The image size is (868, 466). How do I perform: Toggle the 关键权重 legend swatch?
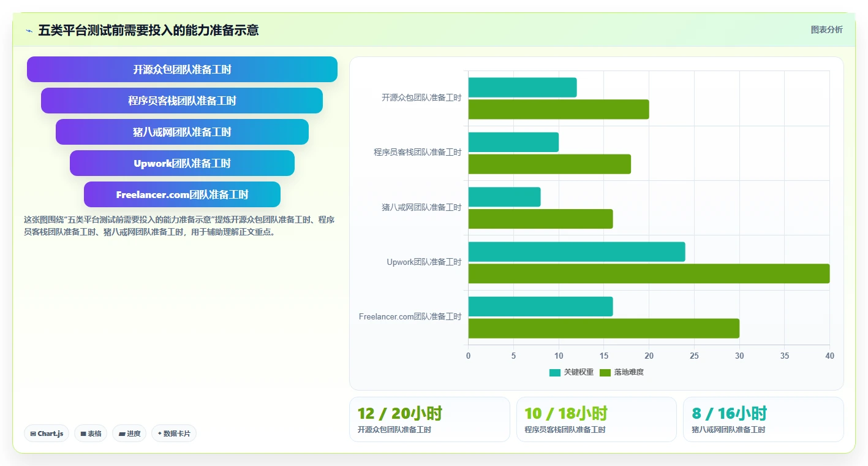(555, 372)
